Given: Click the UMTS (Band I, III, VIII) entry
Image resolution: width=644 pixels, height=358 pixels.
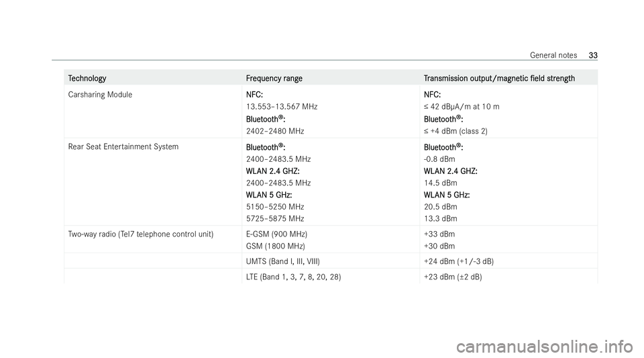Looking at the screenshot, I should (283, 261).
